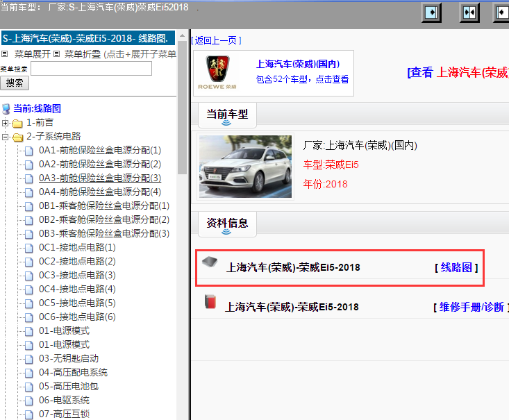509x420 pixels.
Task: Click the 车型:荣威Ei5 text
Action: tap(331, 165)
